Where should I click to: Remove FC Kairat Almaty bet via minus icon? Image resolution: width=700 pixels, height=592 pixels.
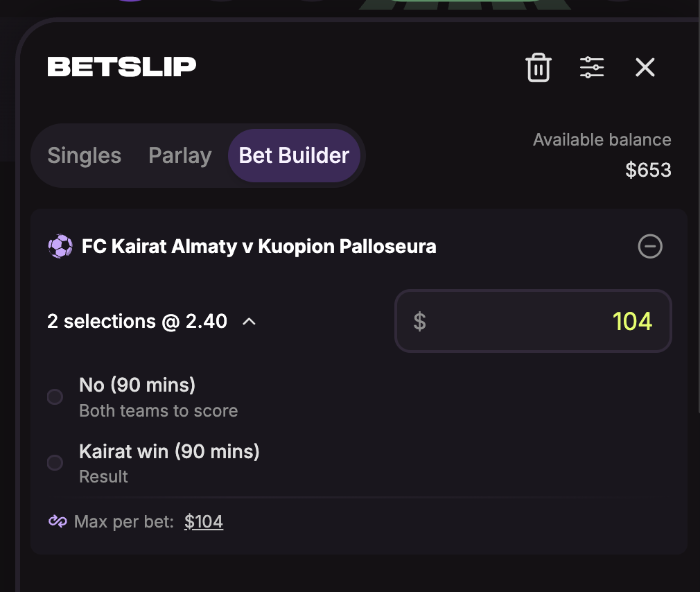(x=650, y=247)
